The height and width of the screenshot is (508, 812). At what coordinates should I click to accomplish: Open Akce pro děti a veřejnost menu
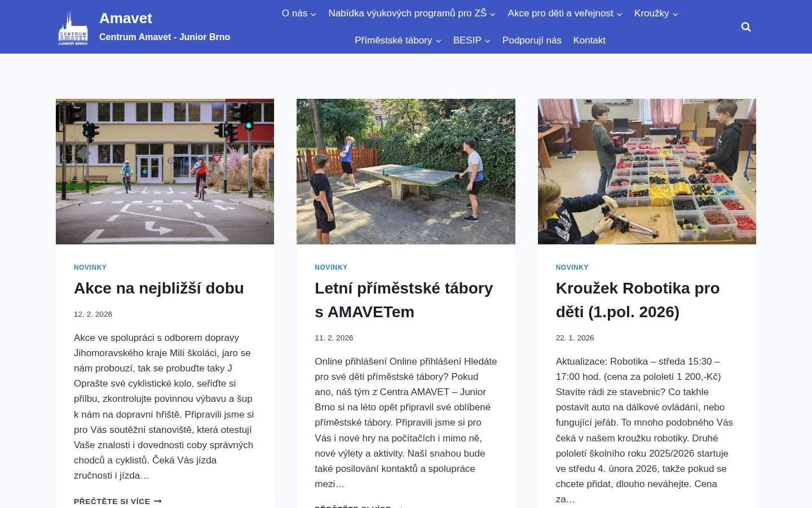tap(561, 13)
